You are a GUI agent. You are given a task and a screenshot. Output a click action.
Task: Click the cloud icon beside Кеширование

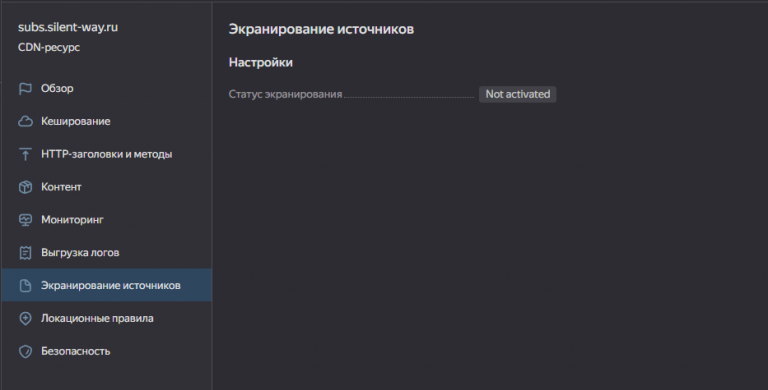pyautogui.click(x=25, y=122)
